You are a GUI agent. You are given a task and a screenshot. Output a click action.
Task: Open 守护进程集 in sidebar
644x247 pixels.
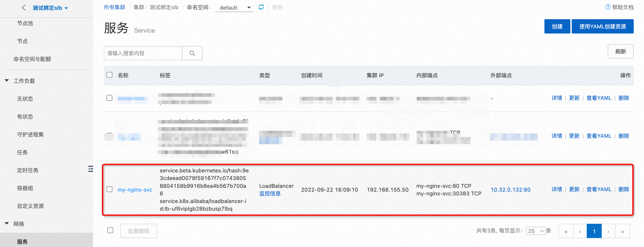(30, 134)
